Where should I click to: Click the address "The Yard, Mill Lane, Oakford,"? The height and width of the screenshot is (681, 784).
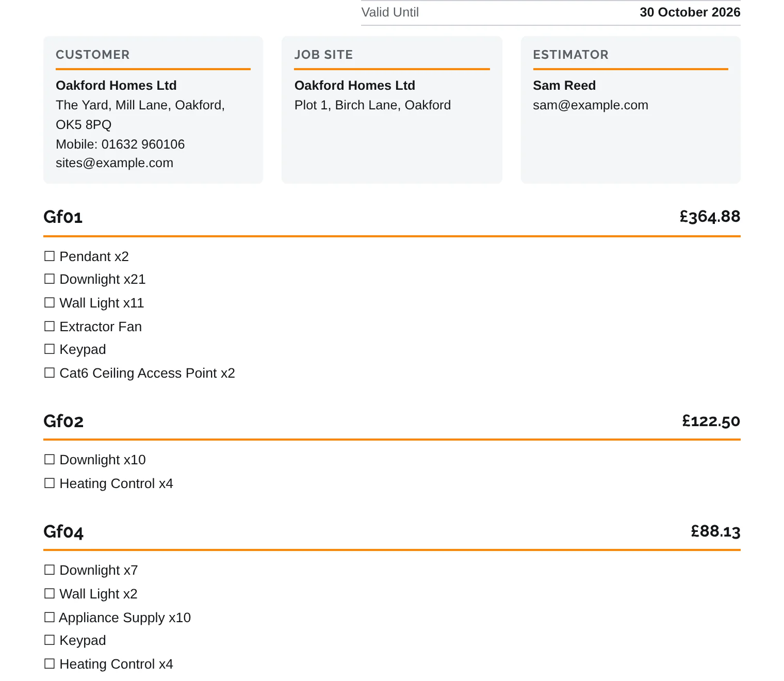140,105
